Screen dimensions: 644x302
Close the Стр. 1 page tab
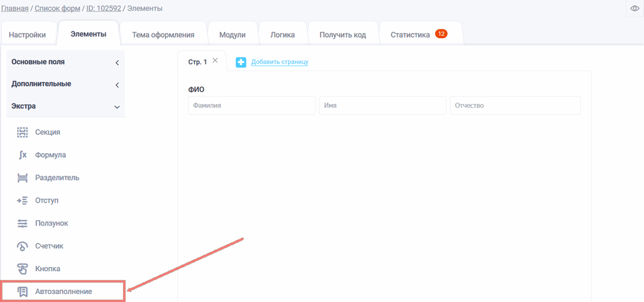tap(215, 61)
